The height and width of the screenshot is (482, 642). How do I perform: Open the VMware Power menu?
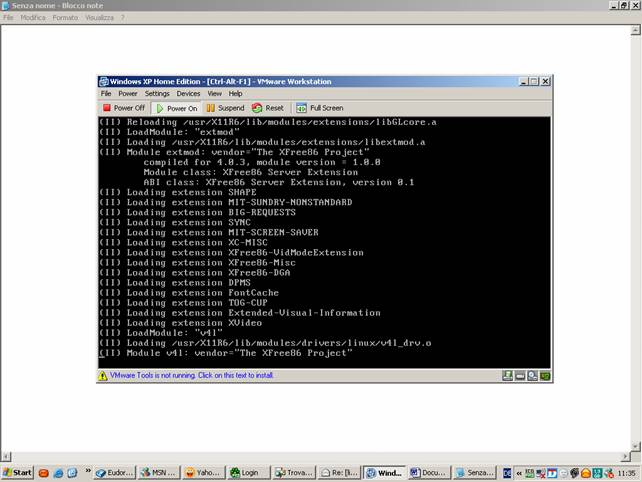click(128, 94)
